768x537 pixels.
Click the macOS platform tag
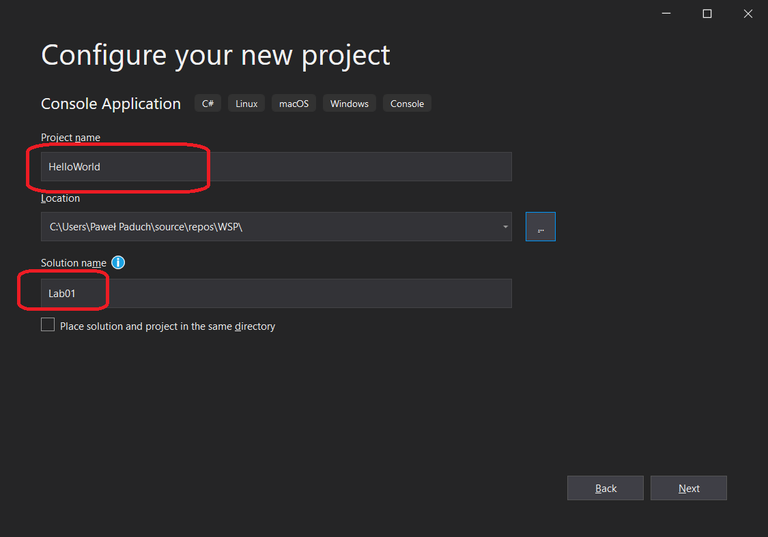pyautogui.click(x=294, y=104)
